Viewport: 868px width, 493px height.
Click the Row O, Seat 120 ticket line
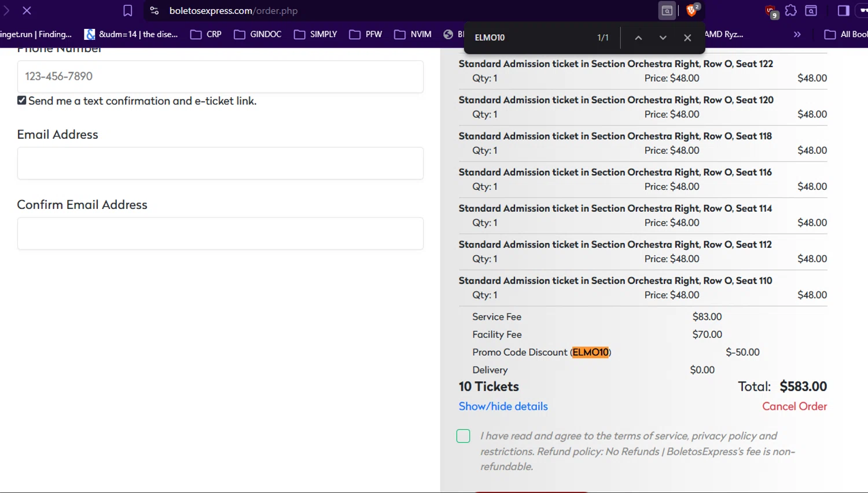pos(616,100)
